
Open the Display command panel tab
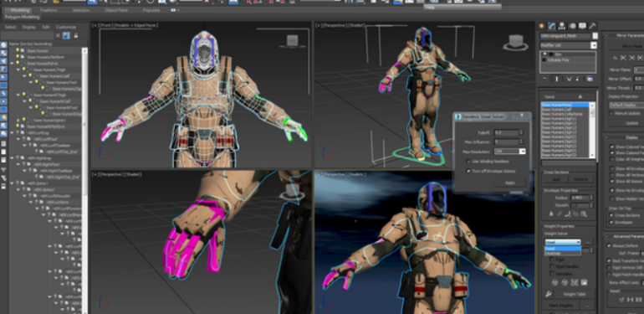click(x=582, y=26)
